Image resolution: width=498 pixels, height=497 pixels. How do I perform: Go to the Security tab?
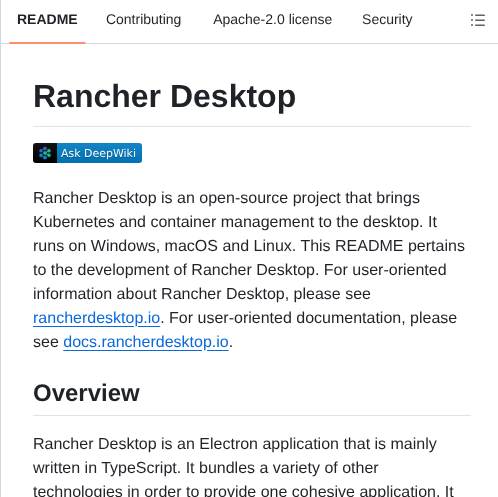pyautogui.click(x=387, y=20)
